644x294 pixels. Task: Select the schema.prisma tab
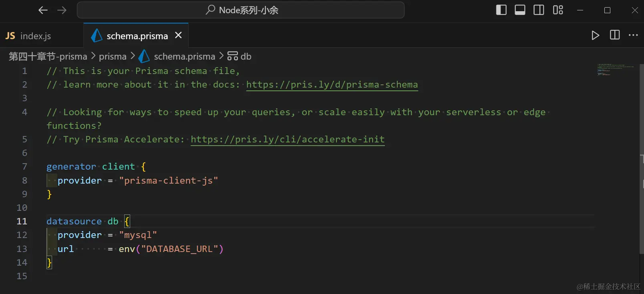tap(136, 36)
